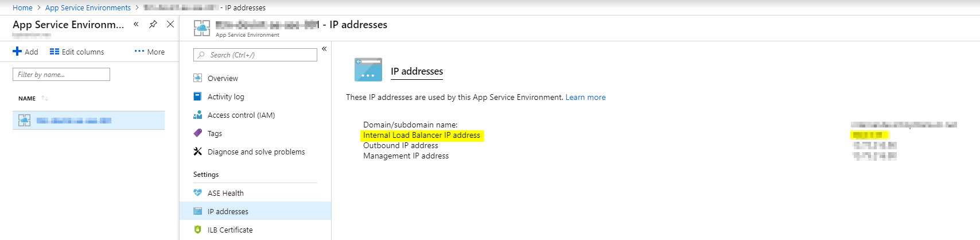
Task: Click the ASE Health heart icon
Action: coord(197,193)
